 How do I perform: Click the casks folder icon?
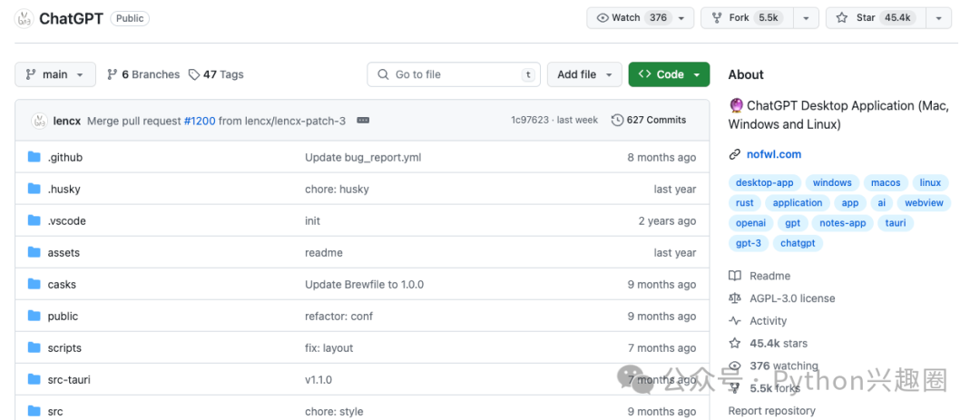coord(34,284)
